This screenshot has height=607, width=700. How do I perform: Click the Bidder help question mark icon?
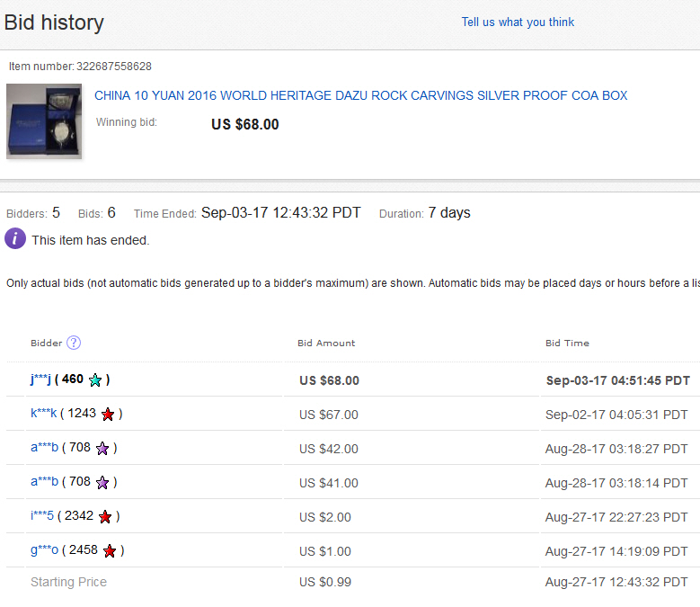74,343
